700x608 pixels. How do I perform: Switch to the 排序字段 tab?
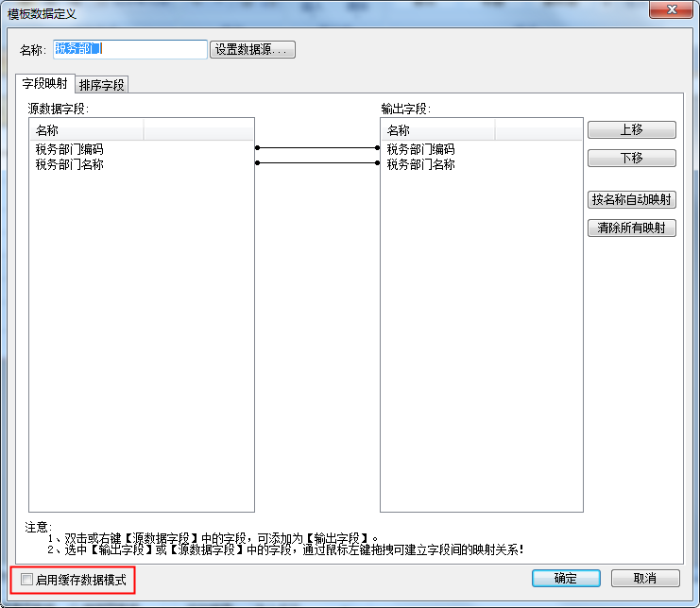click(102, 85)
